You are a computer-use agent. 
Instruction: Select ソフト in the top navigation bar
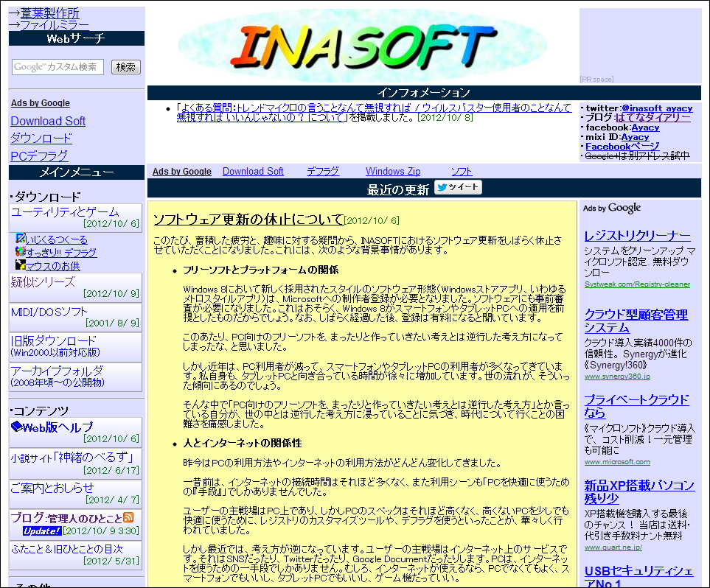pos(461,171)
